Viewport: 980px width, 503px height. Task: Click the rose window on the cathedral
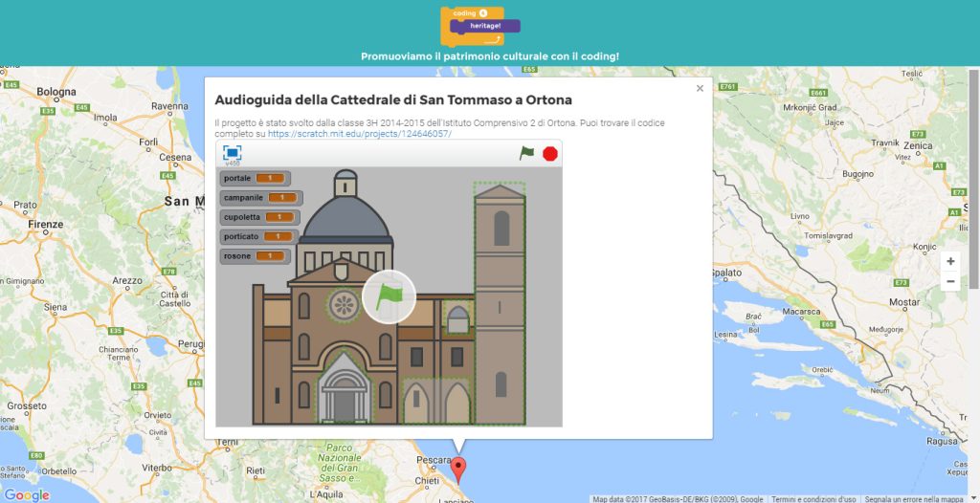coord(344,306)
